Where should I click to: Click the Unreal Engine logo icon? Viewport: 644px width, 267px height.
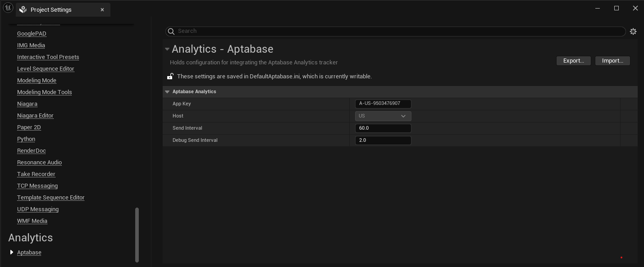tap(8, 8)
